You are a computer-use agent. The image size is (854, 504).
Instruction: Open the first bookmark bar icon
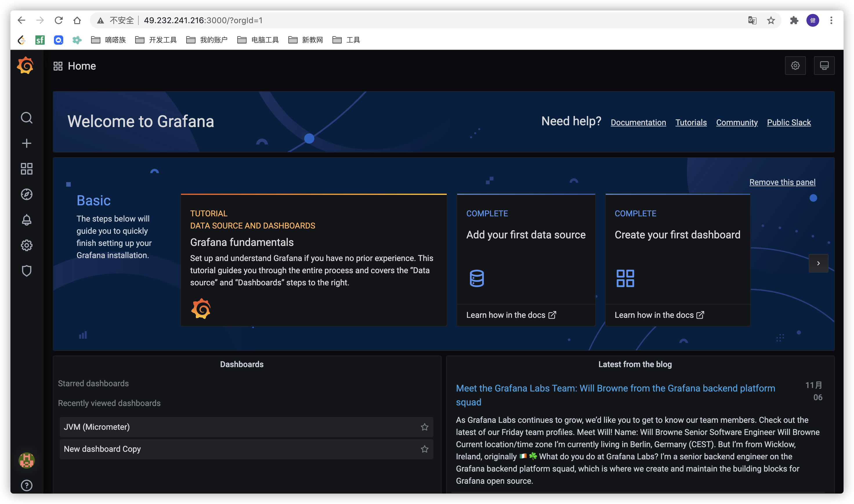(21, 40)
